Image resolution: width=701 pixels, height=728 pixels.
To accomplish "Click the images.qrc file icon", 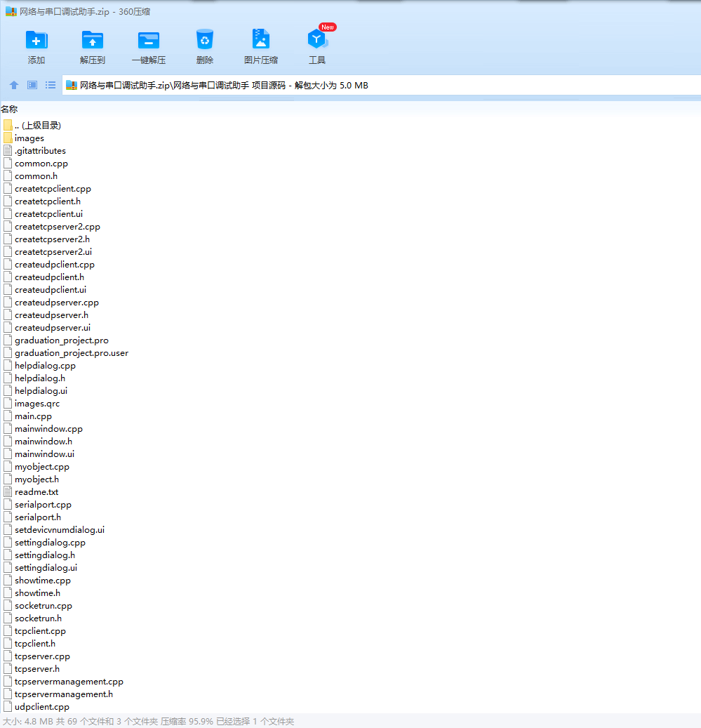I will tap(8, 404).
